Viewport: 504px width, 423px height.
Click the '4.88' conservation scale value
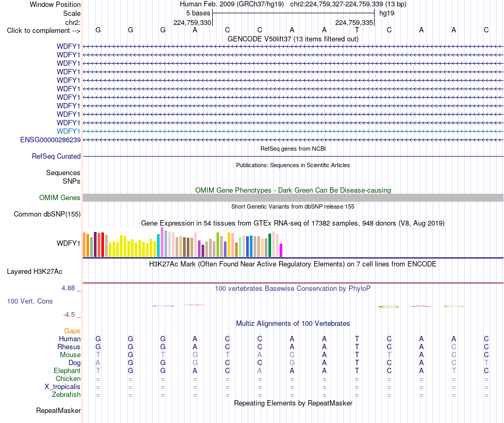click(x=68, y=288)
